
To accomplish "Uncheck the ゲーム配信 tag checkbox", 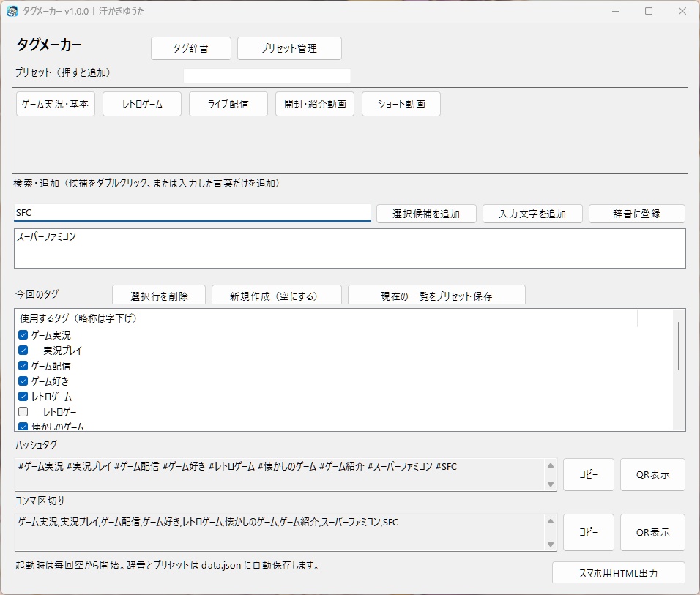I will pyautogui.click(x=23, y=366).
